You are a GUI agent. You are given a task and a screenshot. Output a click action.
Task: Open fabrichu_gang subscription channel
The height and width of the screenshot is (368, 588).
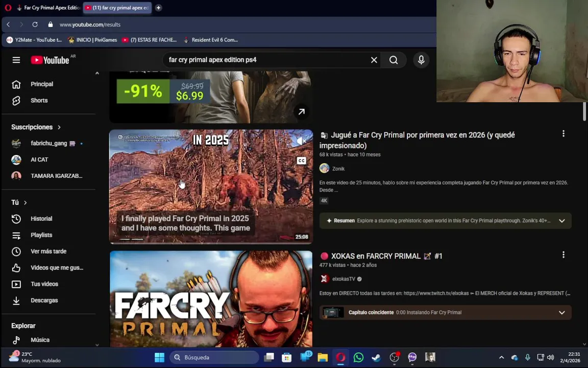49,144
